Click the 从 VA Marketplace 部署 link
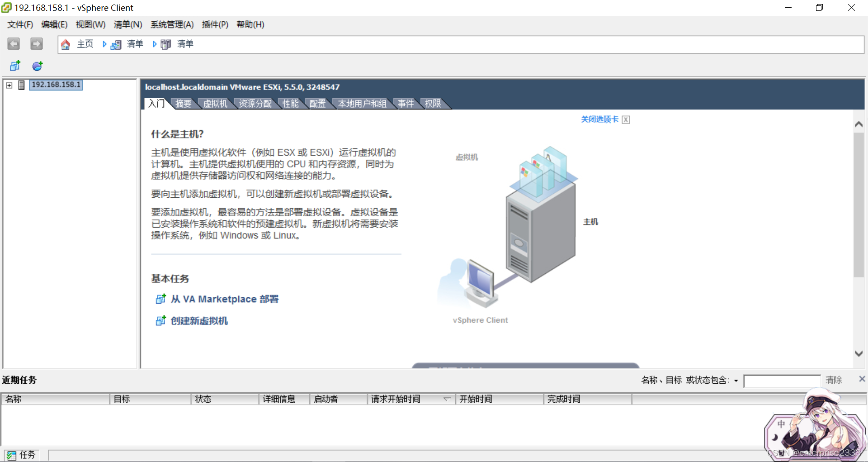Viewport: 868px width, 462px height. [225, 299]
